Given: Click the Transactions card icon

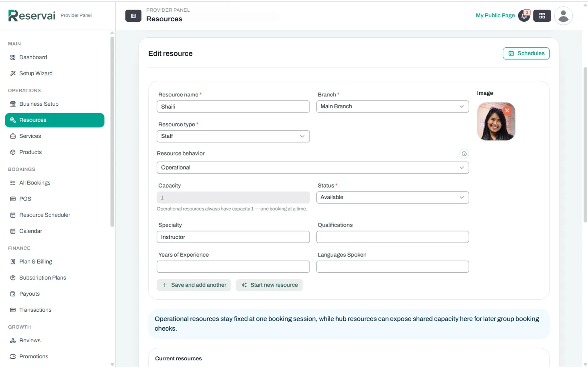Looking at the screenshot, I should [13, 310].
